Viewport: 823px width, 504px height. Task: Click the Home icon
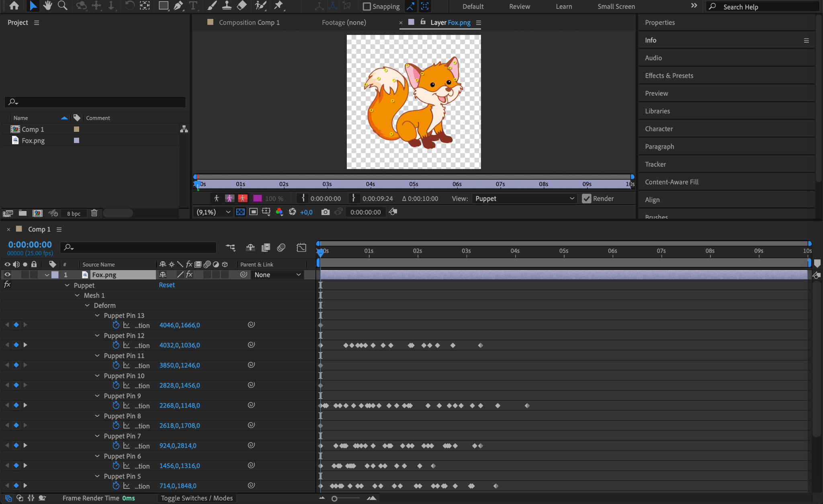point(14,6)
